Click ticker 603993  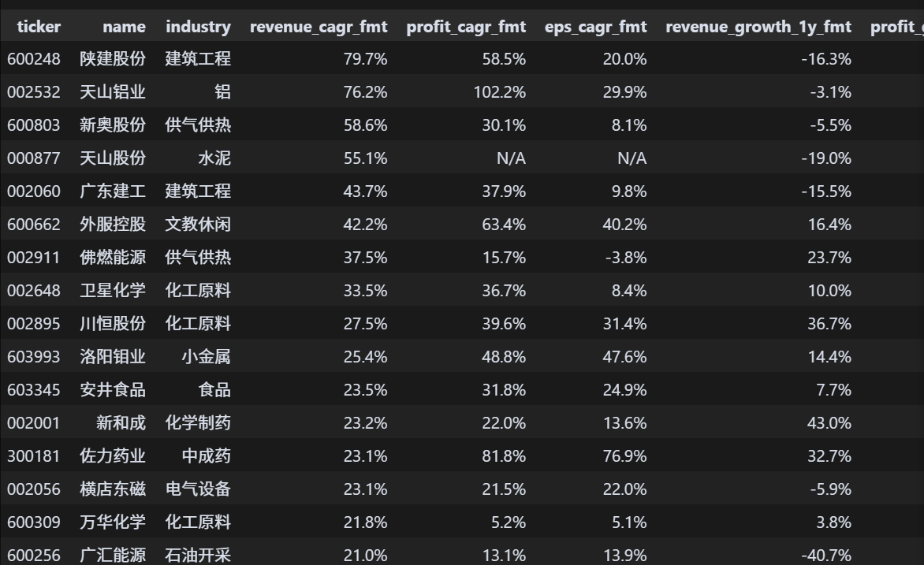(34, 356)
